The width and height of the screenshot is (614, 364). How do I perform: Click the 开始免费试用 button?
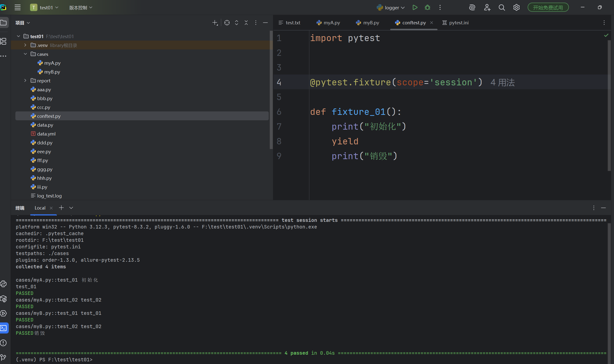[548, 7]
